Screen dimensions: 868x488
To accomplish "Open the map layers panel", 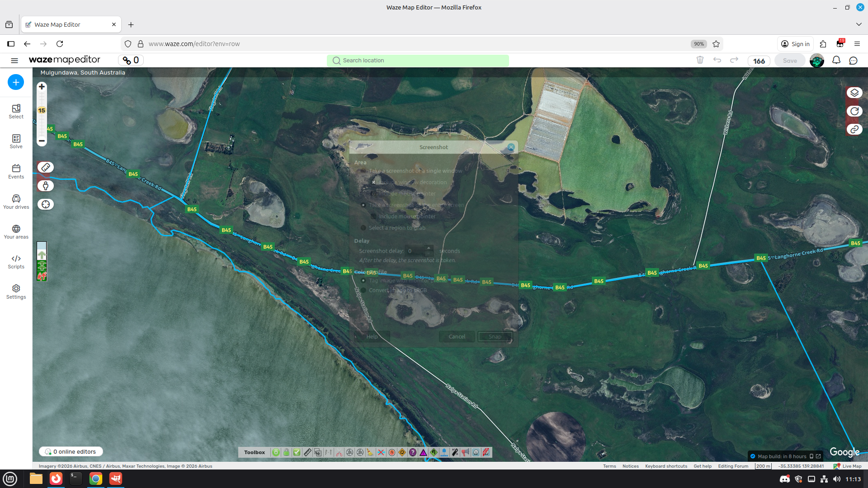I will 854,93.
